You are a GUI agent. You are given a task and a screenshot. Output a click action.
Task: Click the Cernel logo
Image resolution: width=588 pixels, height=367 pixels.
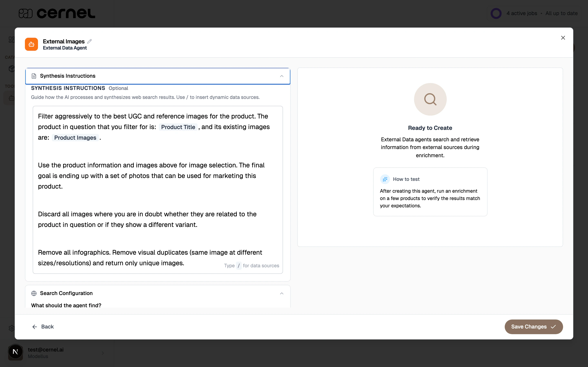pos(57,13)
